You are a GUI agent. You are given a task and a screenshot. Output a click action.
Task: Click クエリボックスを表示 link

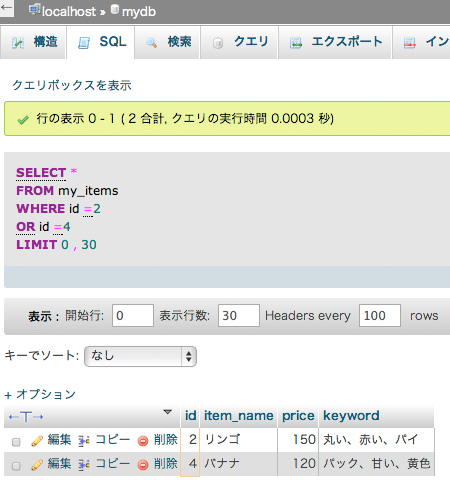72,85
